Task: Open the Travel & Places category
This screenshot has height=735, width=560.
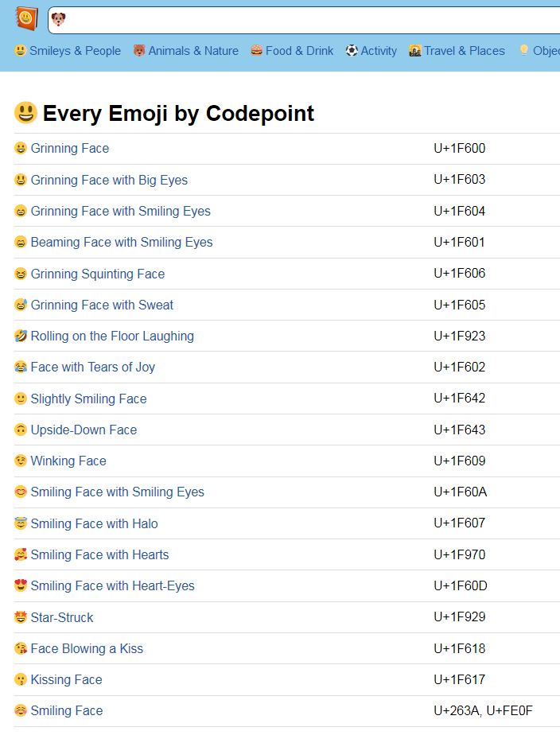Action: point(457,51)
